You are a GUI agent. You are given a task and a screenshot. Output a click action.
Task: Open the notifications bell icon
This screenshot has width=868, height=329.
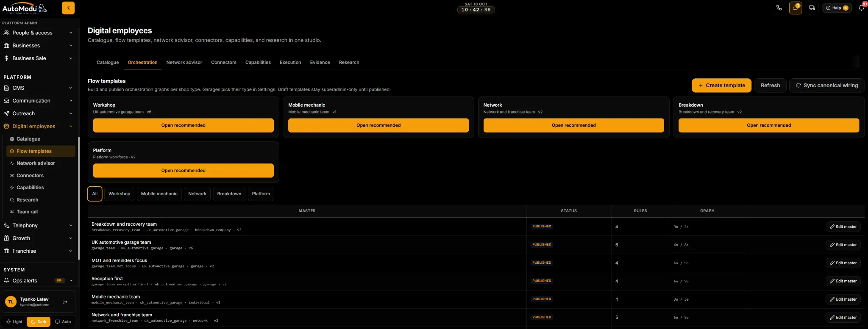[861, 8]
